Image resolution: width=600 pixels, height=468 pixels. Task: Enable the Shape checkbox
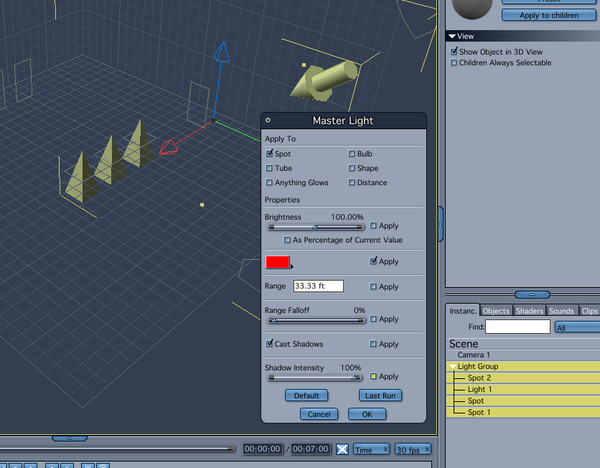coord(352,168)
